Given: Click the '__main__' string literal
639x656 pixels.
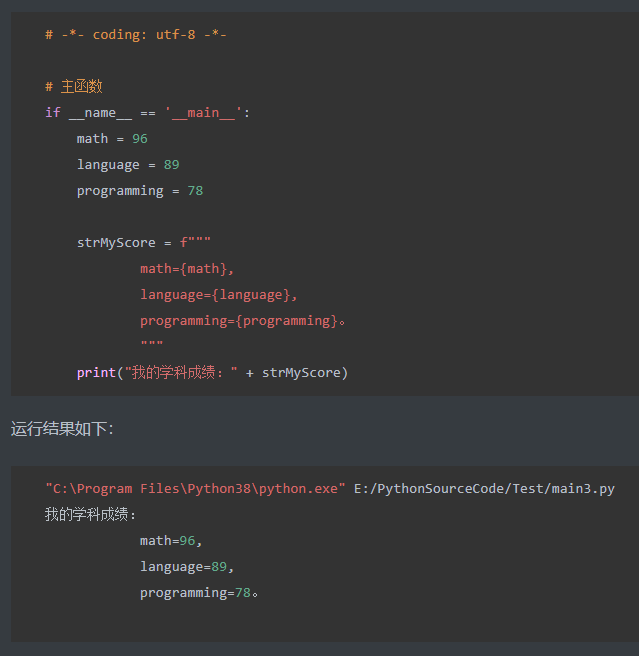Looking at the screenshot, I should coord(203,113).
